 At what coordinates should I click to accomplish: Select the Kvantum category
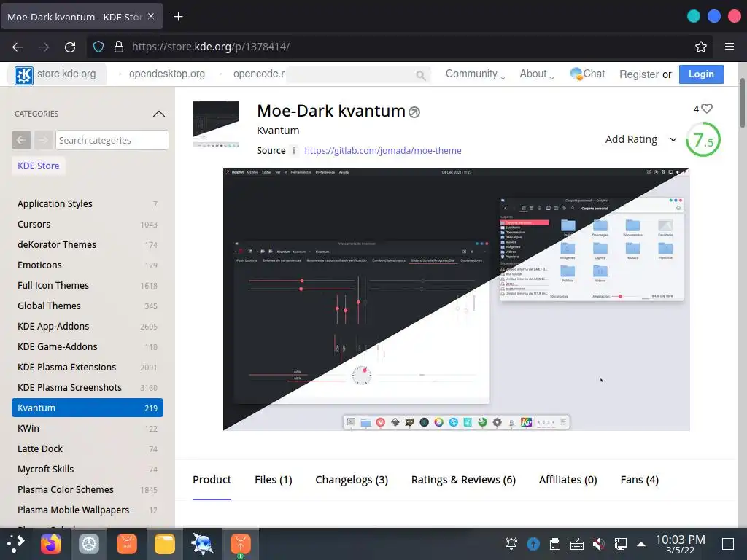(88, 408)
